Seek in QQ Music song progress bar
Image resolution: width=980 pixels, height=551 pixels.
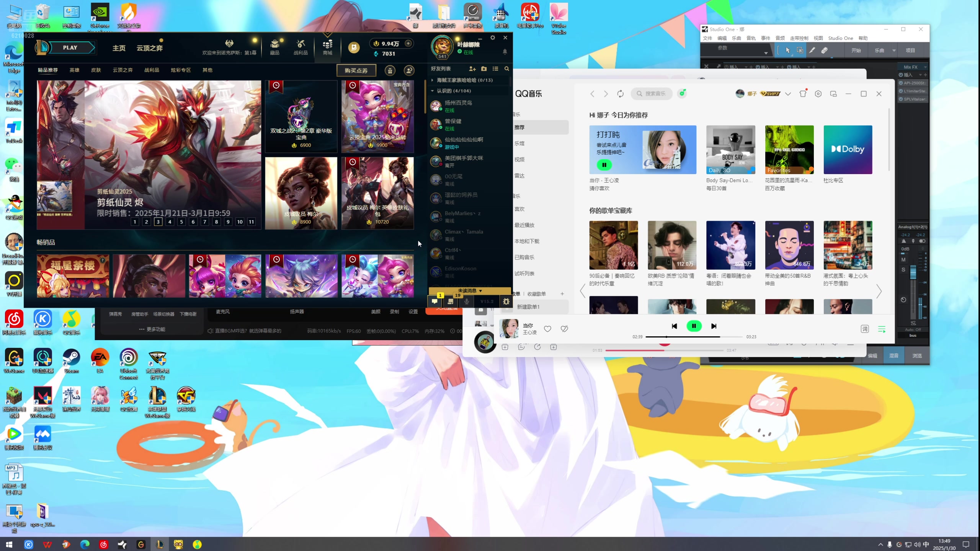(694, 337)
